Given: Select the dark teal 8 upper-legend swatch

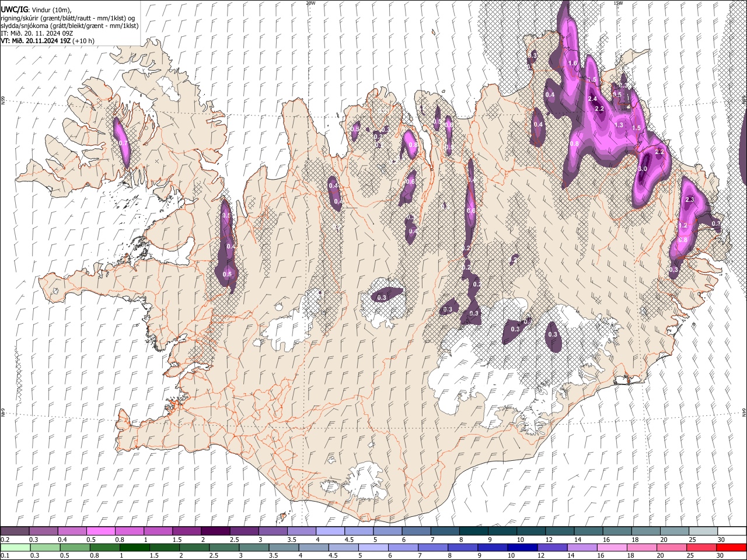Looking at the screenshot, I should pos(473,531).
